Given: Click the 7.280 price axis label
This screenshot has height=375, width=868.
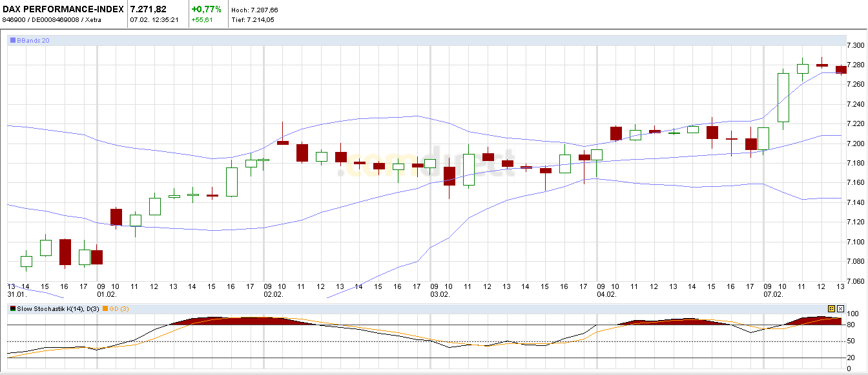Looking at the screenshot, I should point(855,65).
